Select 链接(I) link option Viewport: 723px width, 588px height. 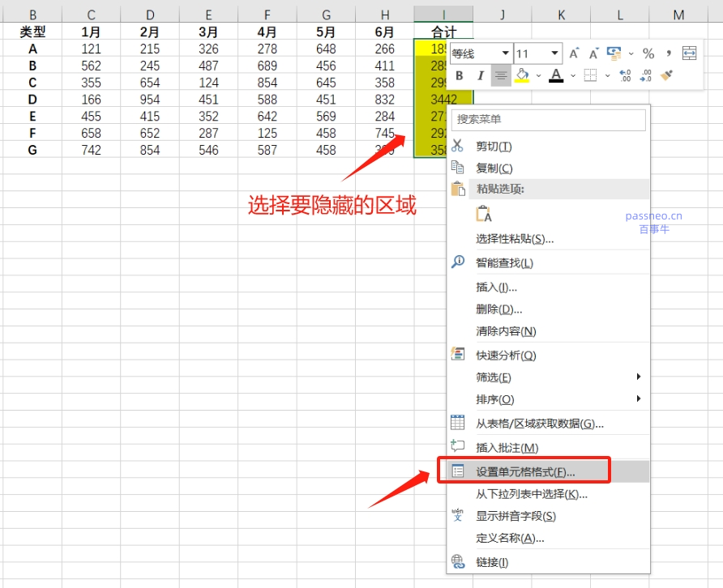548,562
